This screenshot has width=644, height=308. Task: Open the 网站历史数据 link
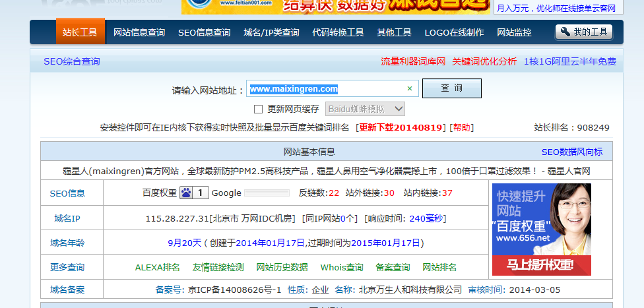click(282, 267)
